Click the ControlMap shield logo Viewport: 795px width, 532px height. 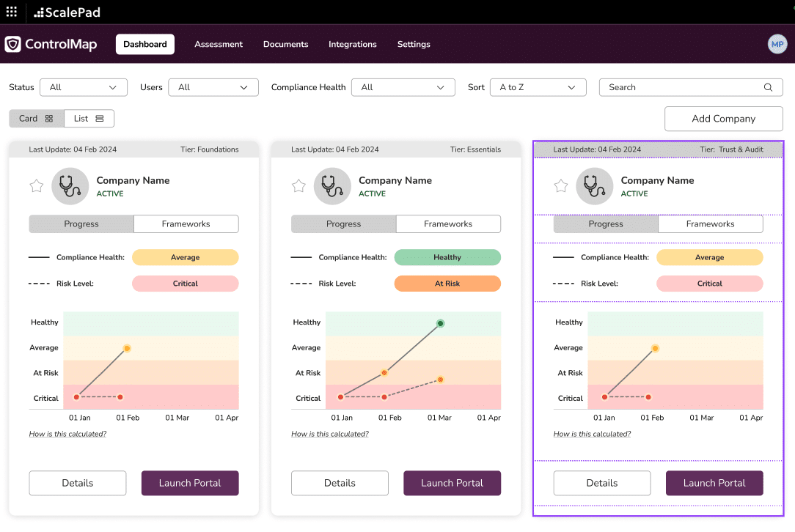(12, 44)
